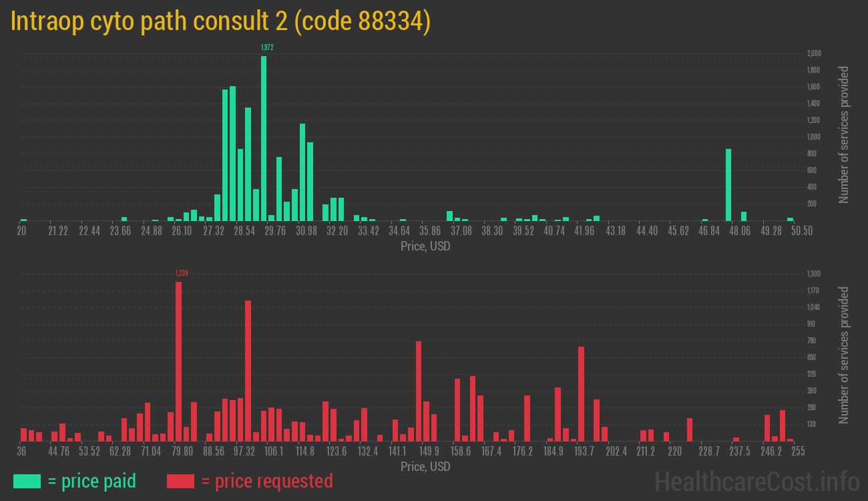868x501 pixels.
Task: Click the top chart's 'Number of services provided' axis title
Action: [x=844, y=134]
